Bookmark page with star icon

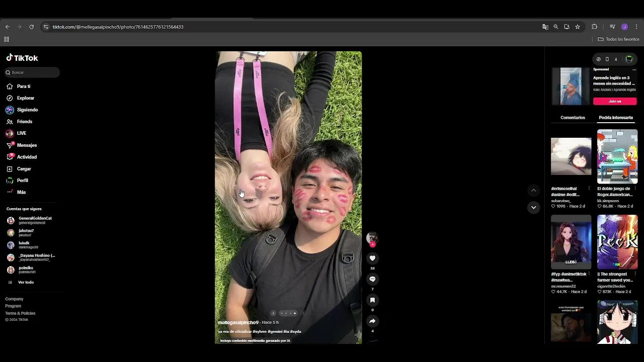pos(577,27)
